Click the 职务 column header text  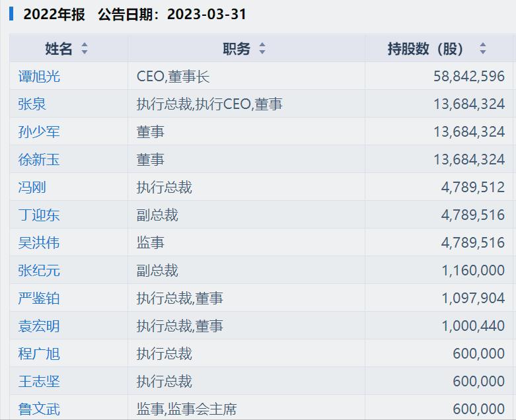click(237, 49)
